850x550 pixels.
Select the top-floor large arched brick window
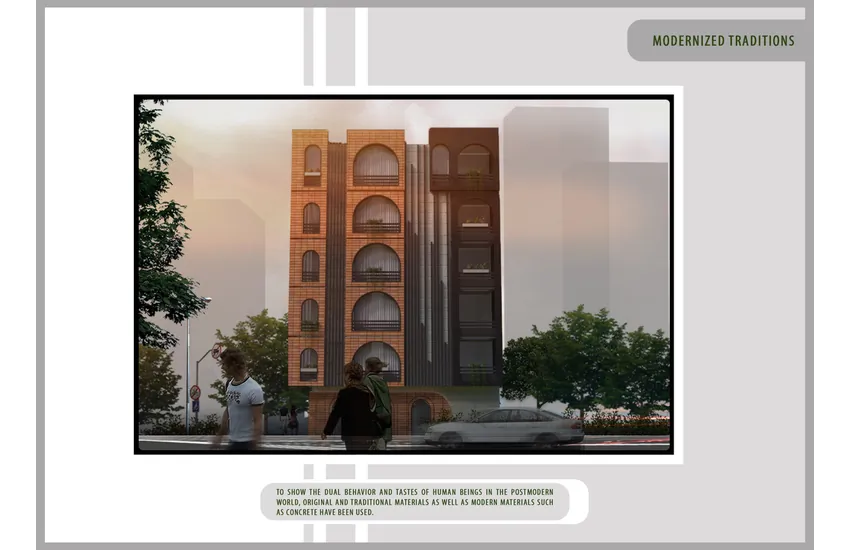point(376,165)
